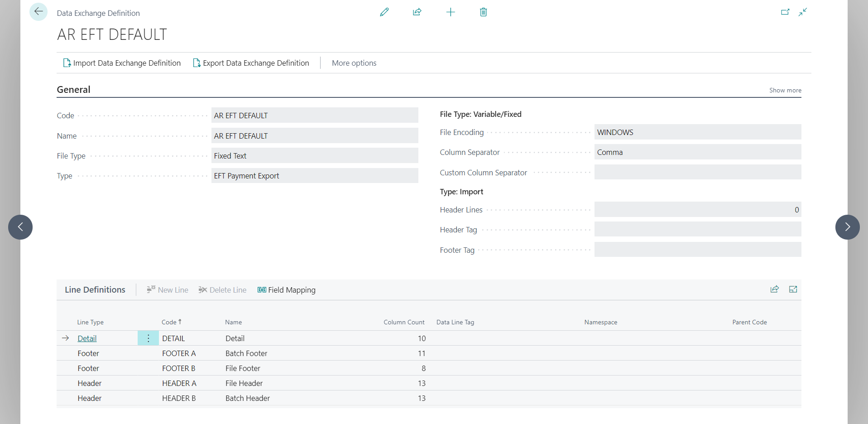Click the pencil edit icon
The width and height of the screenshot is (868, 424).
pyautogui.click(x=384, y=12)
